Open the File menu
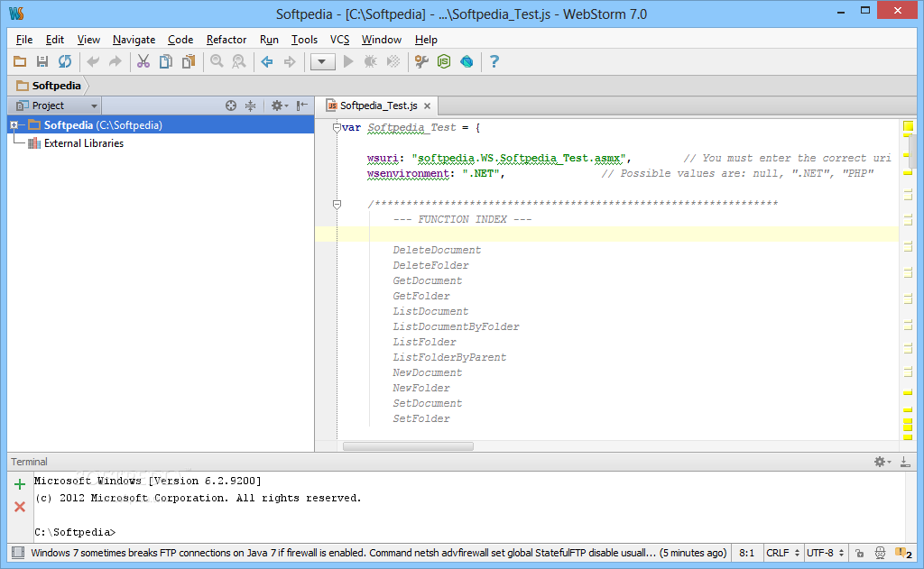The height and width of the screenshot is (569, 924). tap(24, 40)
